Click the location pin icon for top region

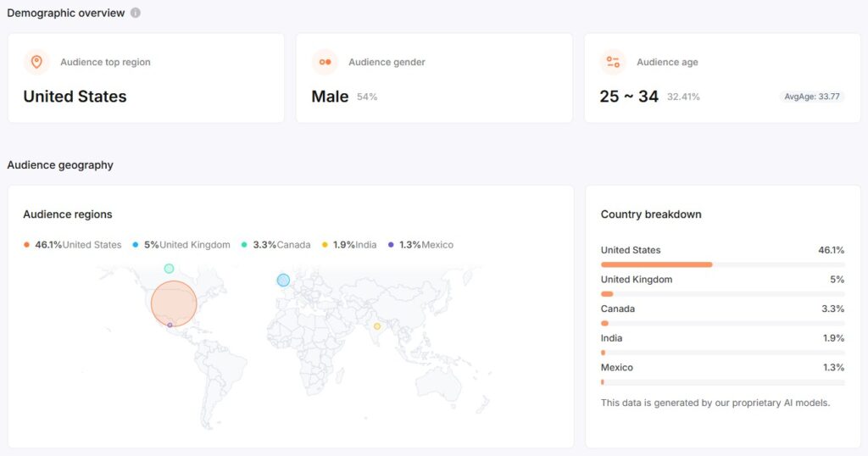click(36, 62)
